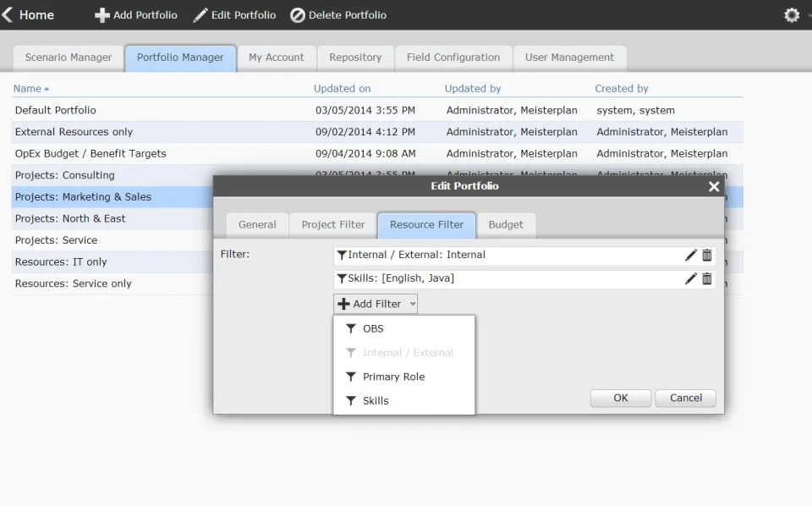Click the funnel icon beside Internal / External: Internal

coord(342,255)
